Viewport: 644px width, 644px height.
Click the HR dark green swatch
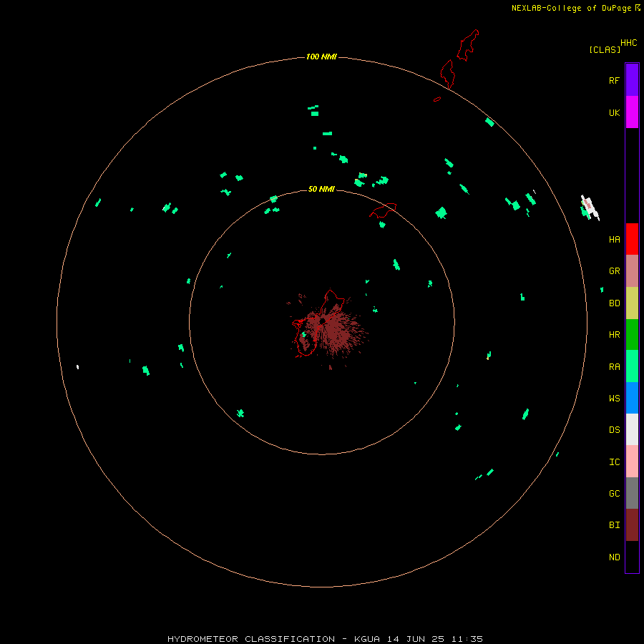[632, 335]
